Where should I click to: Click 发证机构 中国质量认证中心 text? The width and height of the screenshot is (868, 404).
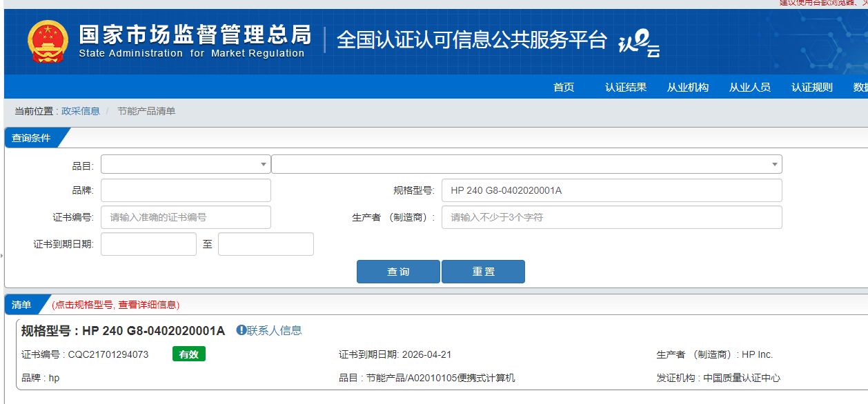[718, 378]
